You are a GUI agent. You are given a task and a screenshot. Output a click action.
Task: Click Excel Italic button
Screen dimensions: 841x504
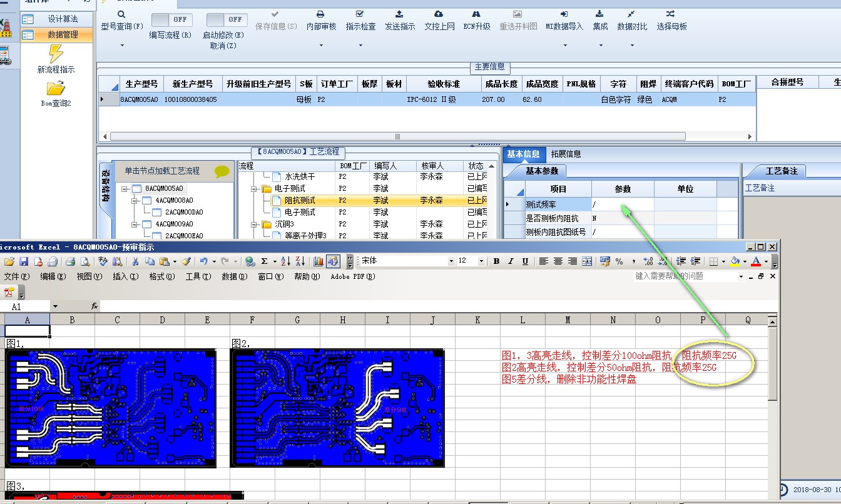511,261
